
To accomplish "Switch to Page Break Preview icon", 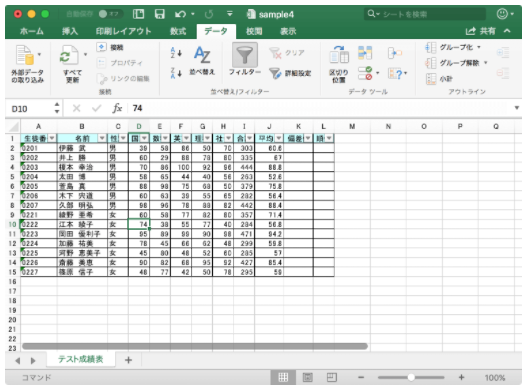I will 332,377.
